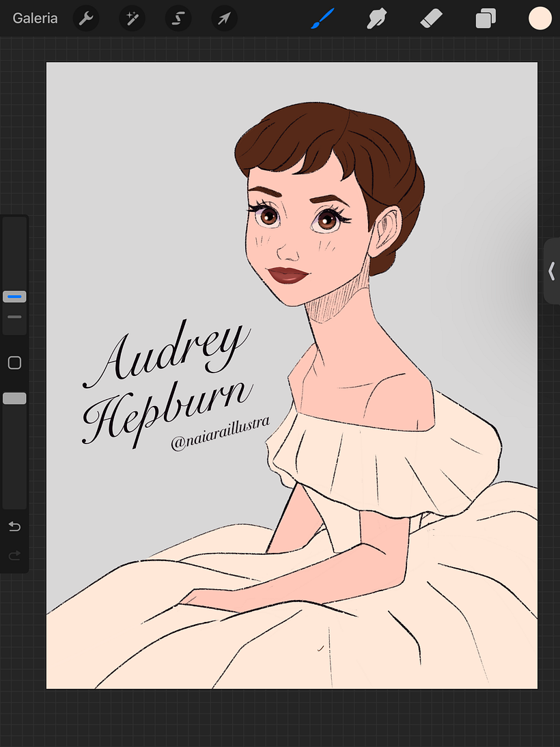Tap the square Modify button in sidebar
The image size is (560, 747).
[15, 362]
